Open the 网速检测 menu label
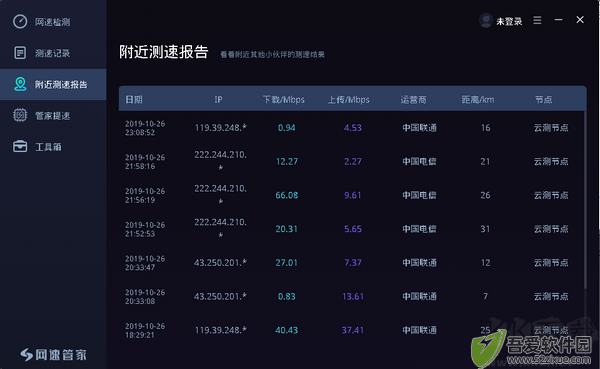This screenshot has width=600, height=369. 52,22
